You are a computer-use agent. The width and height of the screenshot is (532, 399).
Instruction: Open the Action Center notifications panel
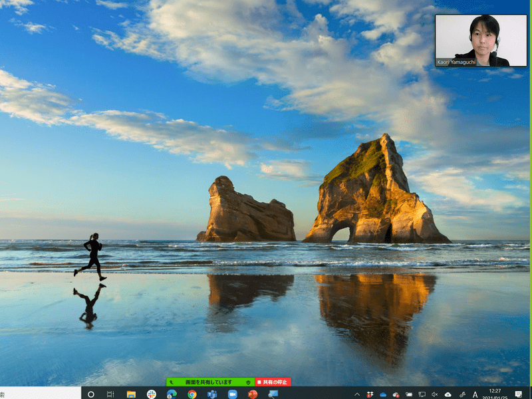[518, 394]
